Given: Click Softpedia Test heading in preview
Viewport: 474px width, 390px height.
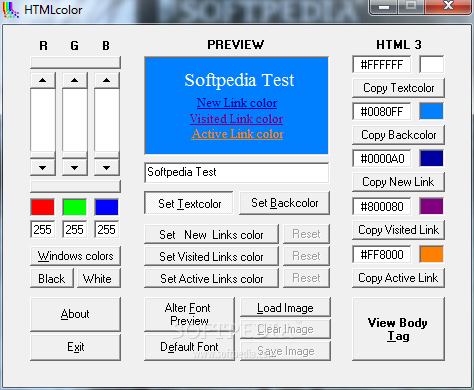Looking at the screenshot, I should coord(239,80).
